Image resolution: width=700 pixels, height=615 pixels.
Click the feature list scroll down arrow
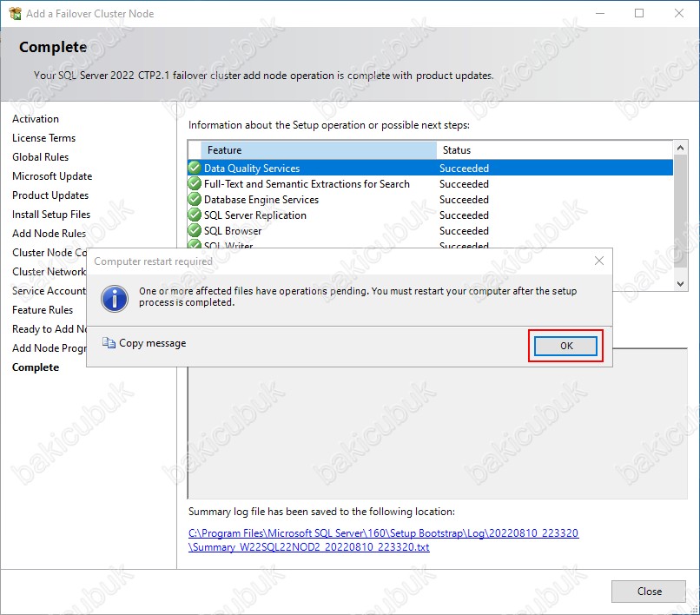point(680,283)
